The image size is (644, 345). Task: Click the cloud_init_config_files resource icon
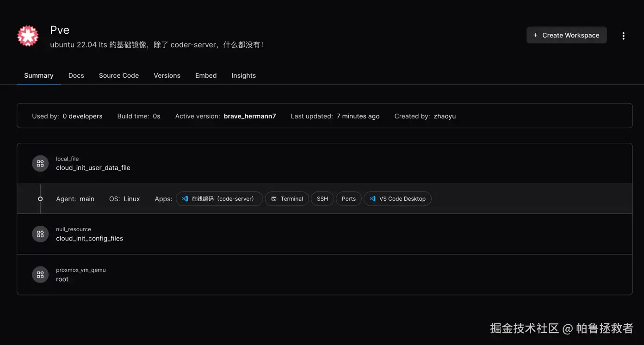[40, 234]
